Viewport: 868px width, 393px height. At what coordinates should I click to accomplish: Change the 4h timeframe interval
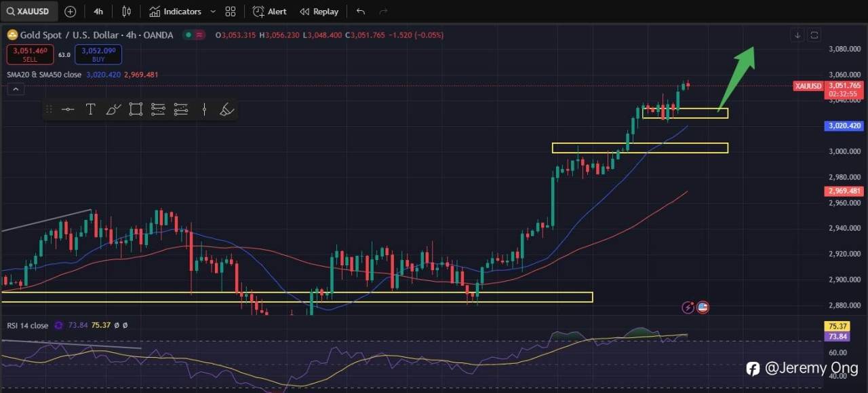(x=98, y=12)
